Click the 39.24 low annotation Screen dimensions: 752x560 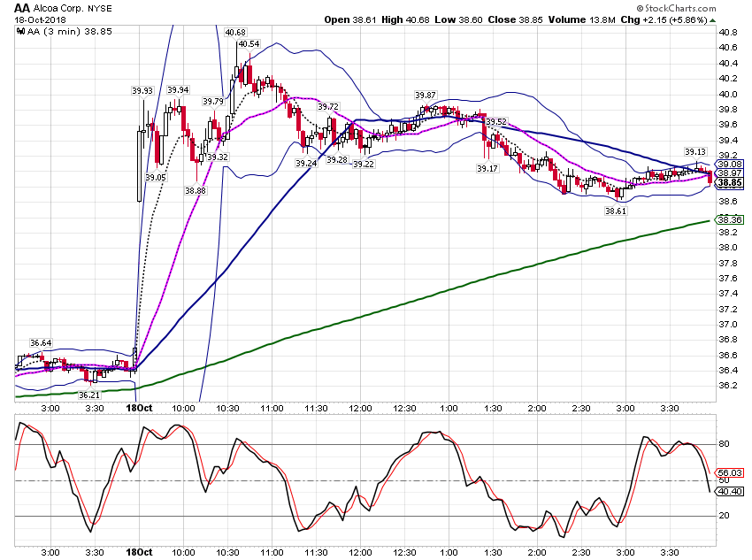pos(306,164)
